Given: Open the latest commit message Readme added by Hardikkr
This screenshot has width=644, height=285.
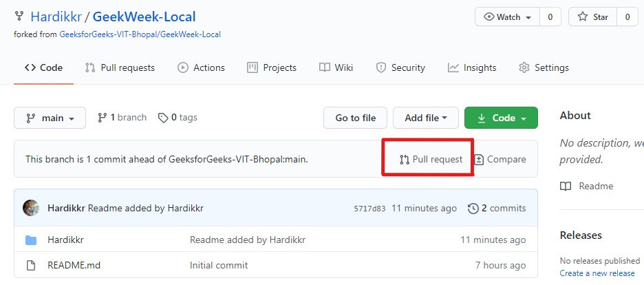Looking at the screenshot, I should pos(146,208).
